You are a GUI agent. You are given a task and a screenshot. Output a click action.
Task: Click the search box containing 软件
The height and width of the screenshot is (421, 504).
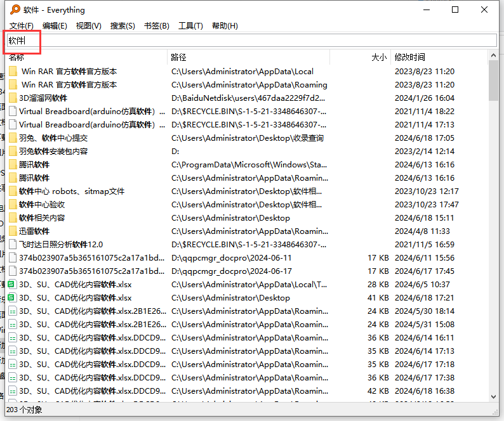(252, 41)
